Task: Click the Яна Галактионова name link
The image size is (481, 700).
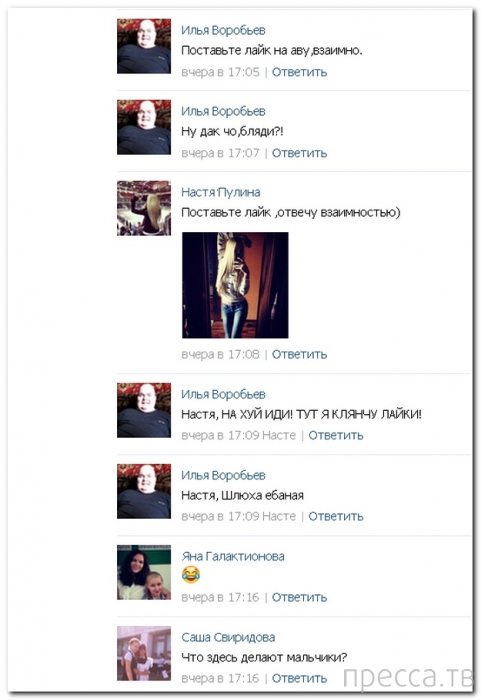Action: [233, 557]
